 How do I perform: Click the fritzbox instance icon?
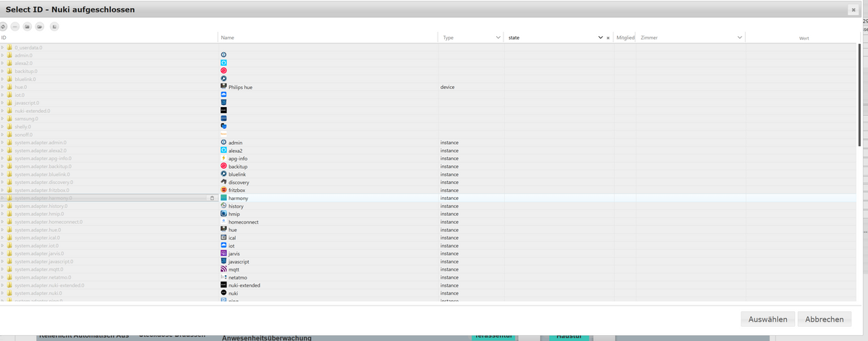click(x=224, y=190)
